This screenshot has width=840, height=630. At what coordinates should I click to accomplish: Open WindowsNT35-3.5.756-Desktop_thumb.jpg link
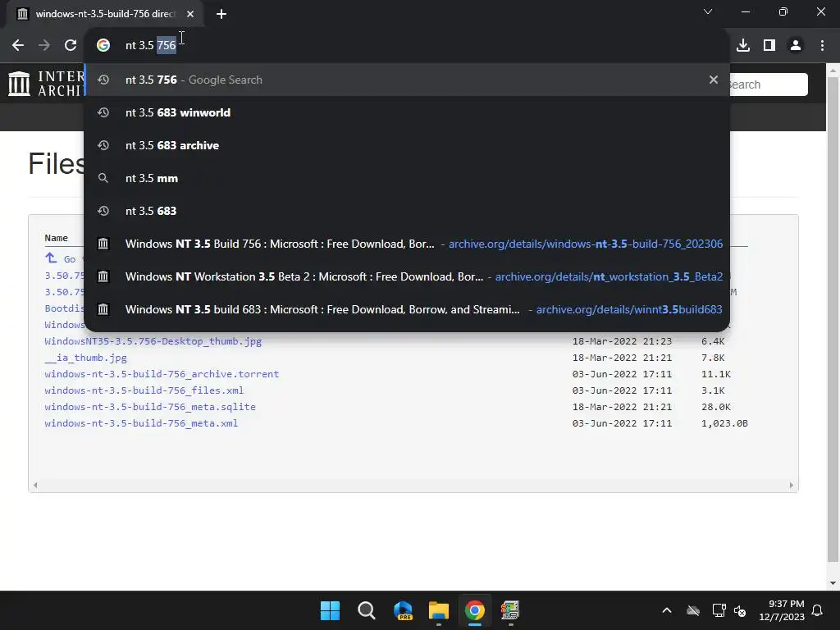coord(153,341)
